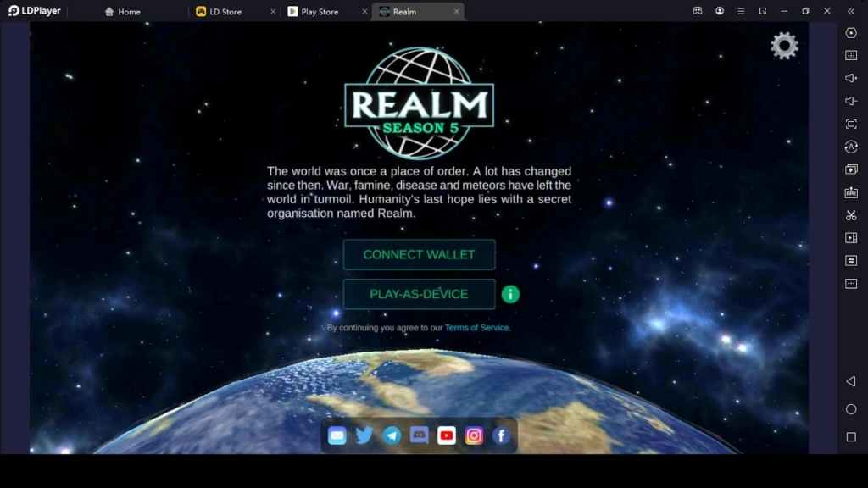The image size is (868, 488).
Task: Open the email contact icon
Action: tap(337, 435)
